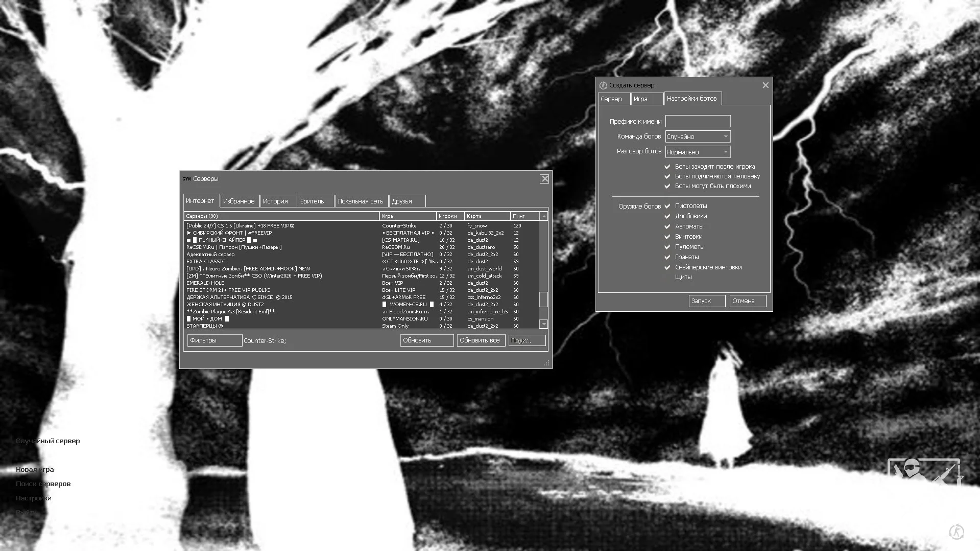Click the resize grip of the Servers window
This screenshot has width=980, height=551.
tap(546, 363)
